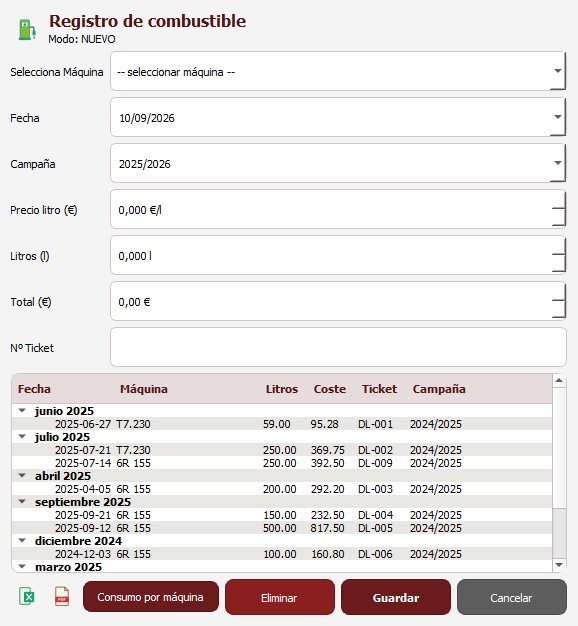Click the 2025-07-14 date cell
The height and width of the screenshot is (626, 578).
[83, 463]
